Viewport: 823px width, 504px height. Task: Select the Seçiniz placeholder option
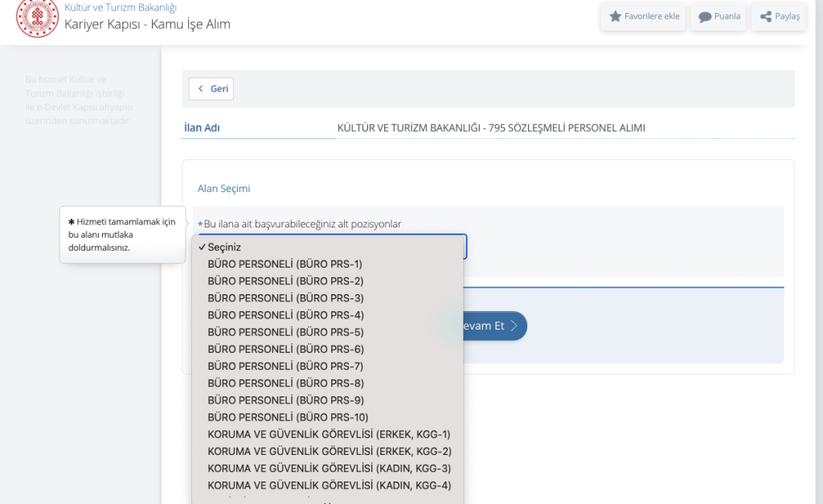(x=224, y=247)
